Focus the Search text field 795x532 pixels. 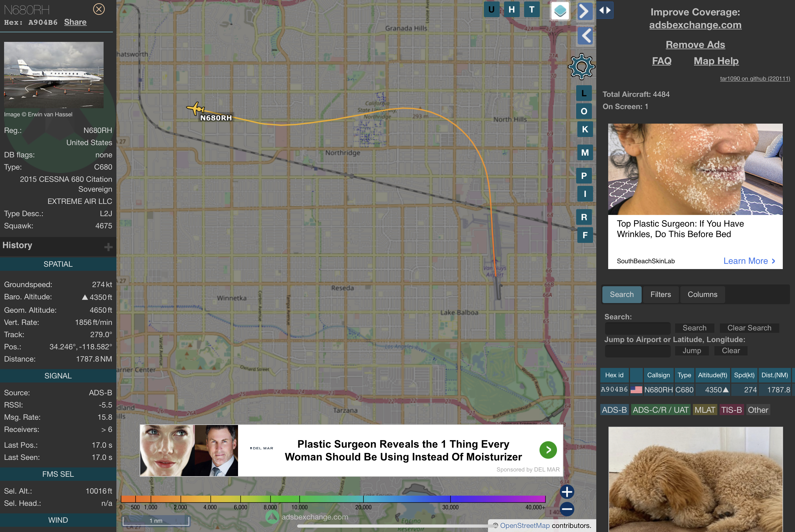638,328
